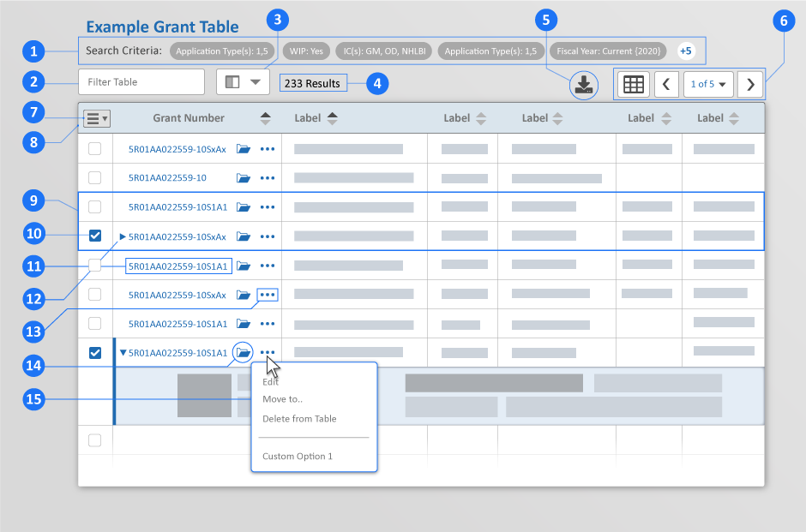Collapse the expanded row's down triangle
Image resolution: width=806 pixels, height=532 pixels.
pos(123,352)
